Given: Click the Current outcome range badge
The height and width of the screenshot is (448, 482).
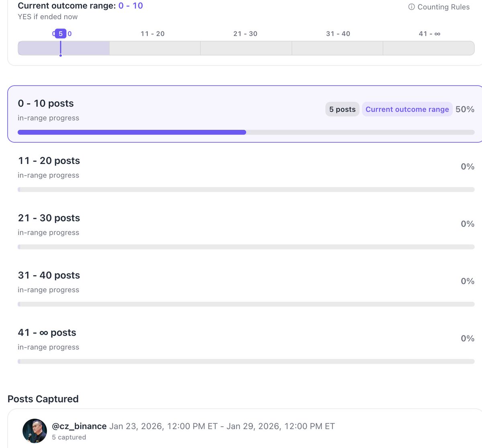Looking at the screenshot, I should 407,109.
